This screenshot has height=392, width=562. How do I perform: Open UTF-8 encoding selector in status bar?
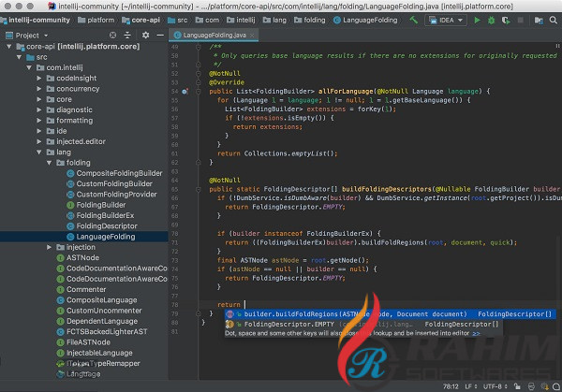tap(493, 385)
